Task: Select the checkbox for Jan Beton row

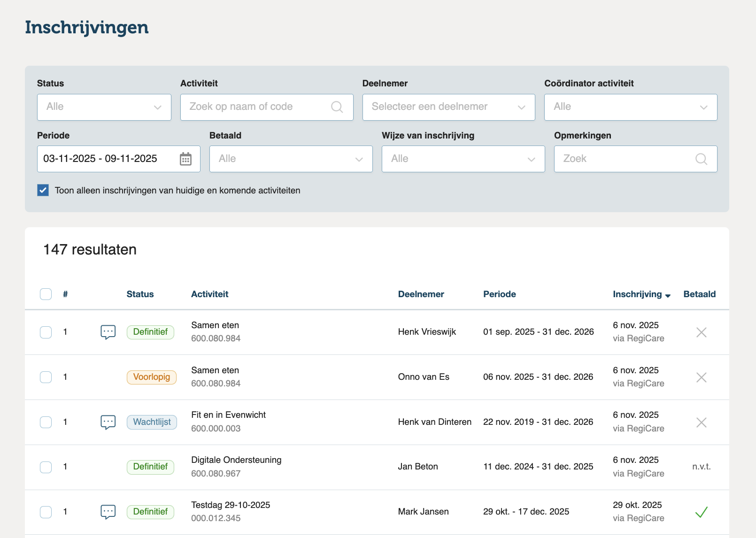Action: pos(46,467)
